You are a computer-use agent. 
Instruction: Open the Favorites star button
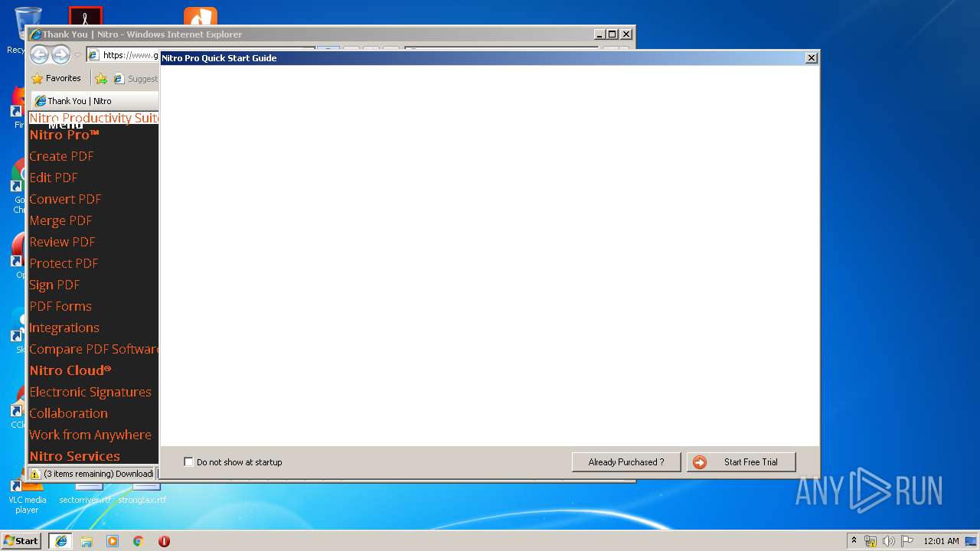[56, 78]
